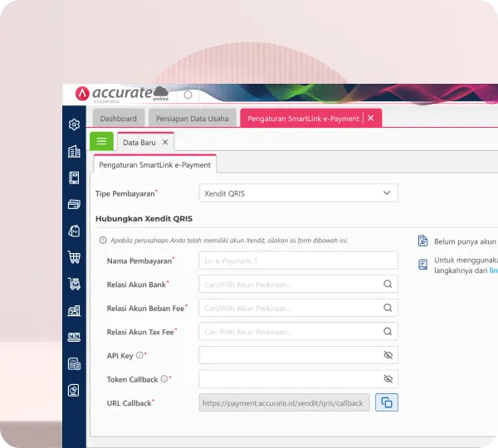Viewport: 498px width, 448px height.
Task: Open the cash and bank card icon
Action: pyautogui.click(x=74, y=204)
